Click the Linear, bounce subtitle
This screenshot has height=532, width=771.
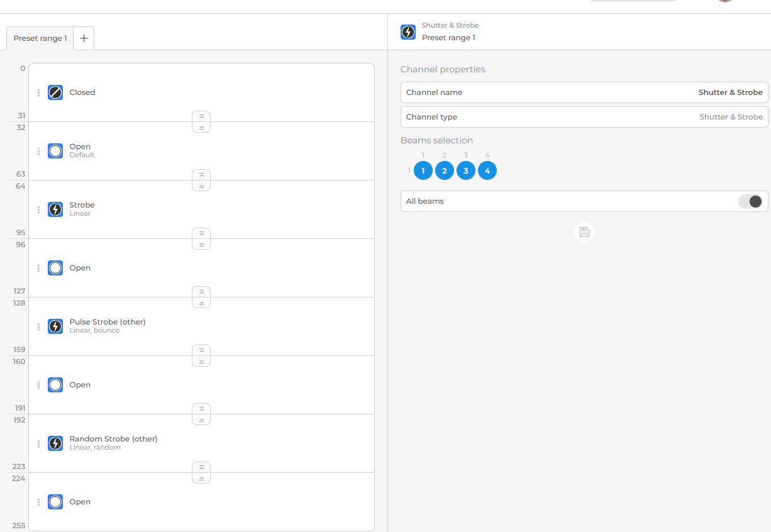click(x=94, y=331)
